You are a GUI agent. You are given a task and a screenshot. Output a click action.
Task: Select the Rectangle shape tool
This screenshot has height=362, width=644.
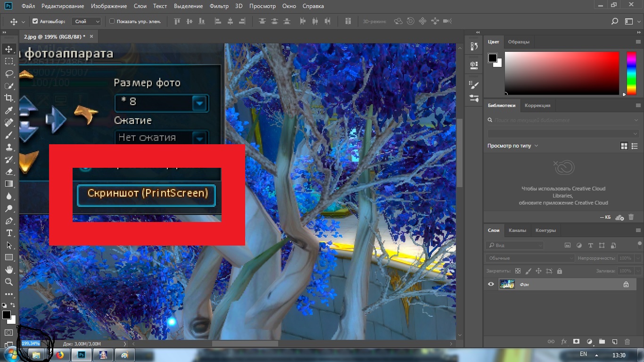(x=9, y=257)
